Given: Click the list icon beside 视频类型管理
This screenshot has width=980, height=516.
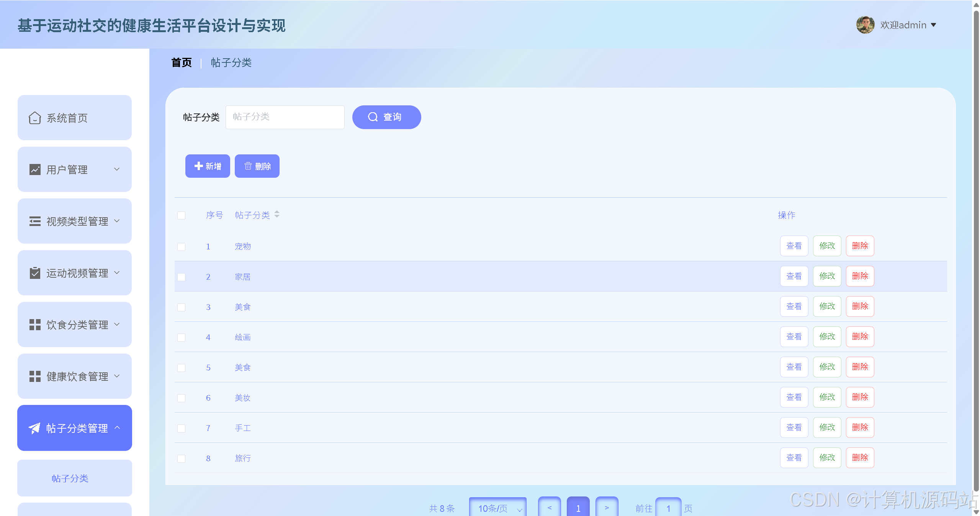Looking at the screenshot, I should [35, 221].
